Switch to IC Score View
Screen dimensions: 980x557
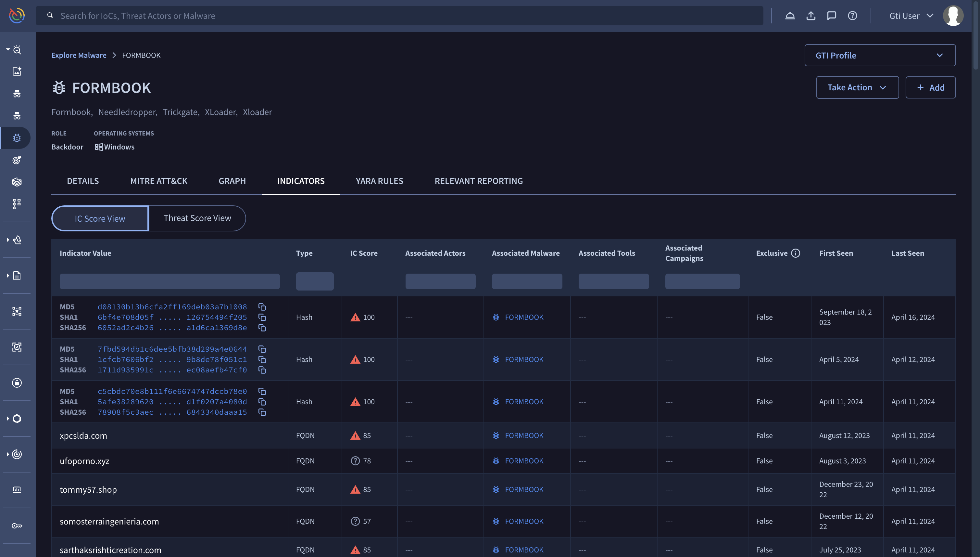click(x=100, y=218)
